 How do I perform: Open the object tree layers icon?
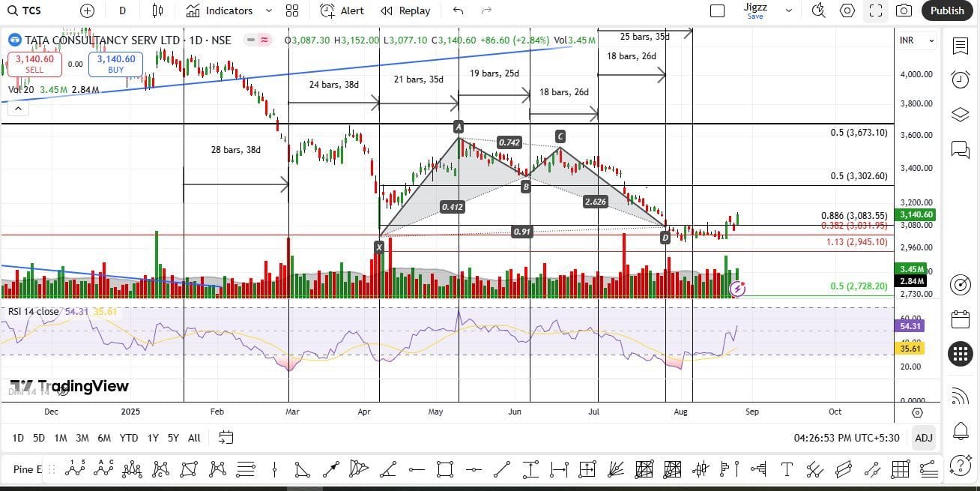(960, 115)
